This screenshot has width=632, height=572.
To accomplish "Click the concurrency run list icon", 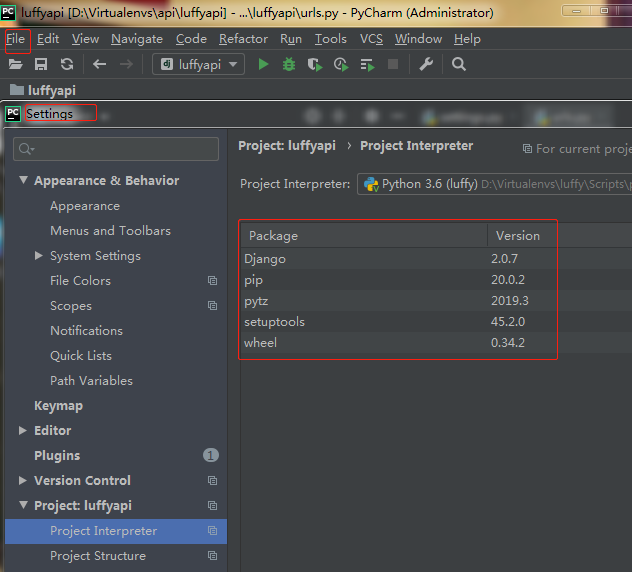I will coord(367,64).
